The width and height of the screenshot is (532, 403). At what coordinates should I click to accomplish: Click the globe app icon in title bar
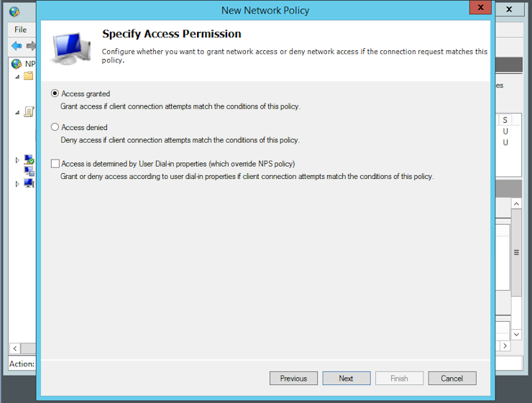coord(14,12)
